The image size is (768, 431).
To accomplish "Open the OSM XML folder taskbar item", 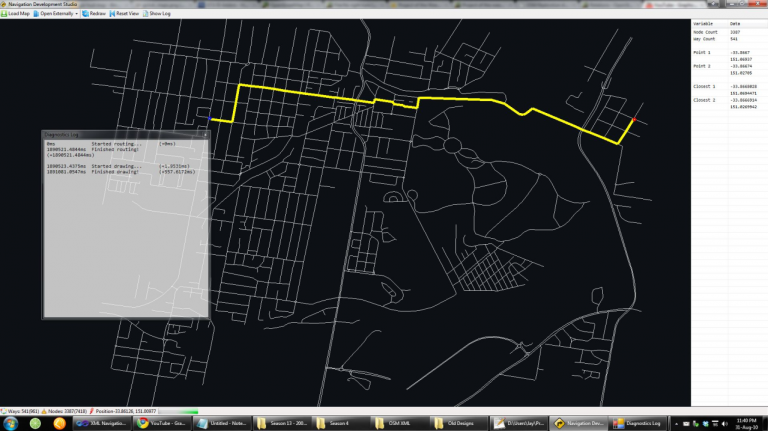I will click(x=401, y=423).
